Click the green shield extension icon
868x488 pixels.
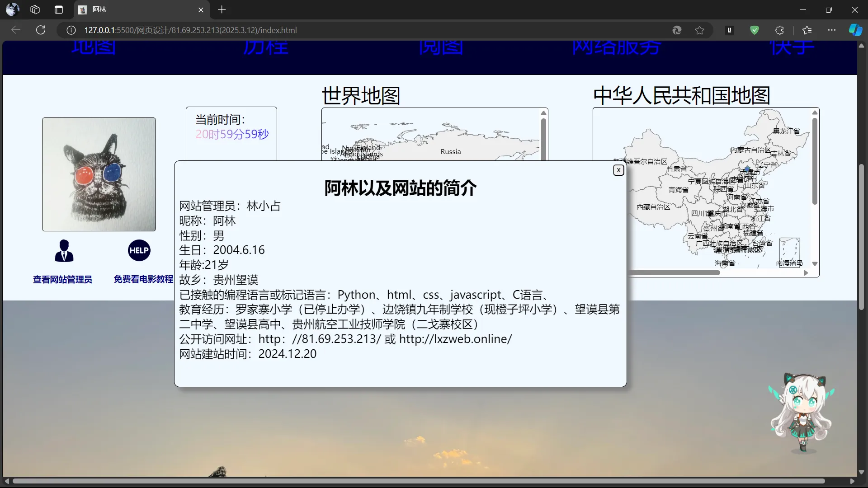tap(754, 30)
